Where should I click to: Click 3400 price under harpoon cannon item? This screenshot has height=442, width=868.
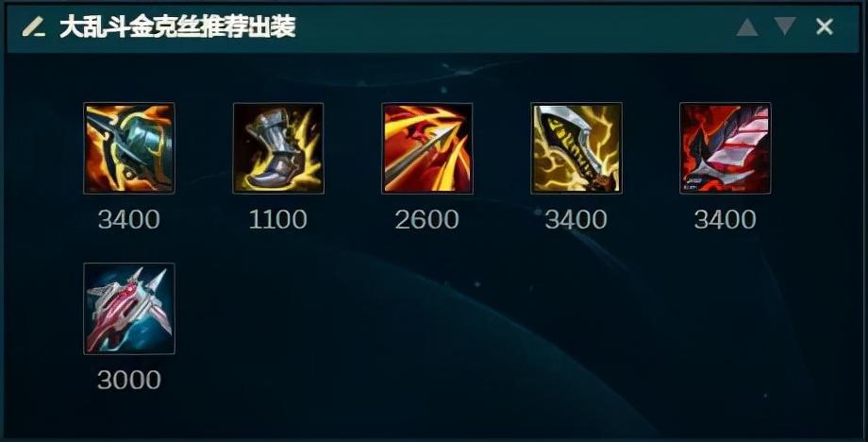click(x=129, y=219)
